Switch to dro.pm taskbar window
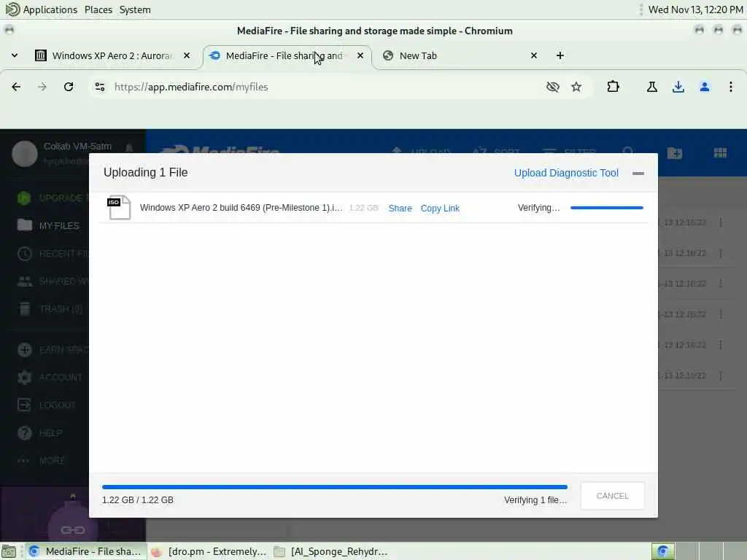747x560 pixels. tap(209, 551)
